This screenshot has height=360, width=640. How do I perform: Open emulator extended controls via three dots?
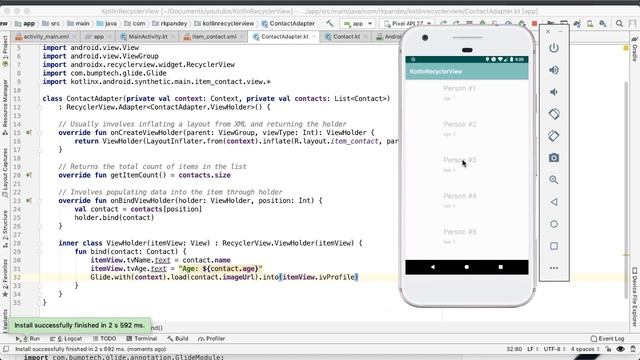[554, 268]
